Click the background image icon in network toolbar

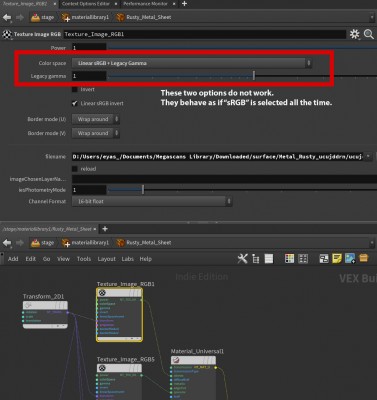[350, 259]
